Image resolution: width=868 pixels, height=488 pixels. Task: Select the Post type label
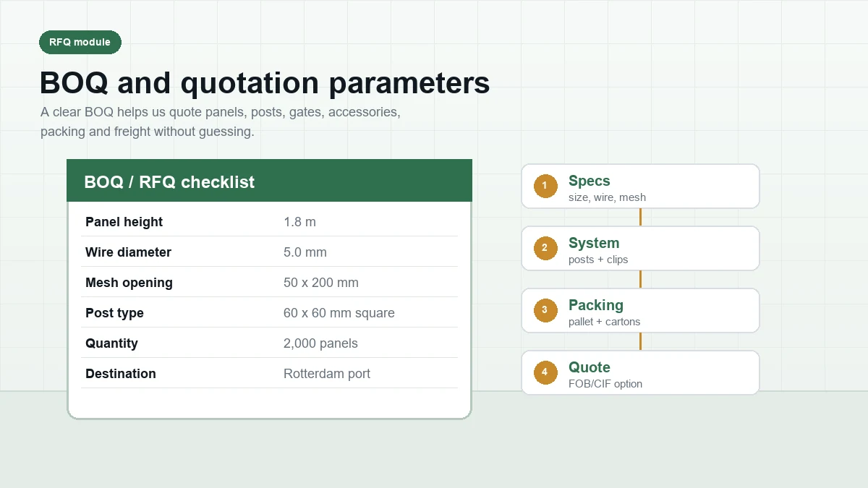[114, 313]
